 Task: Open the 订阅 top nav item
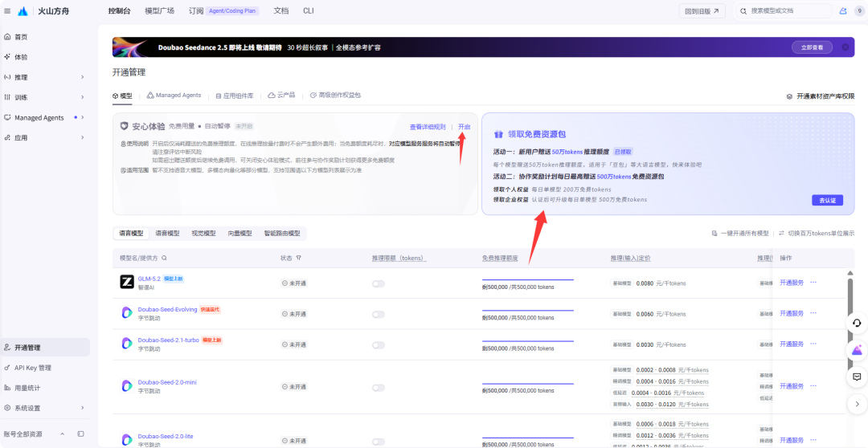pyautogui.click(x=196, y=11)
